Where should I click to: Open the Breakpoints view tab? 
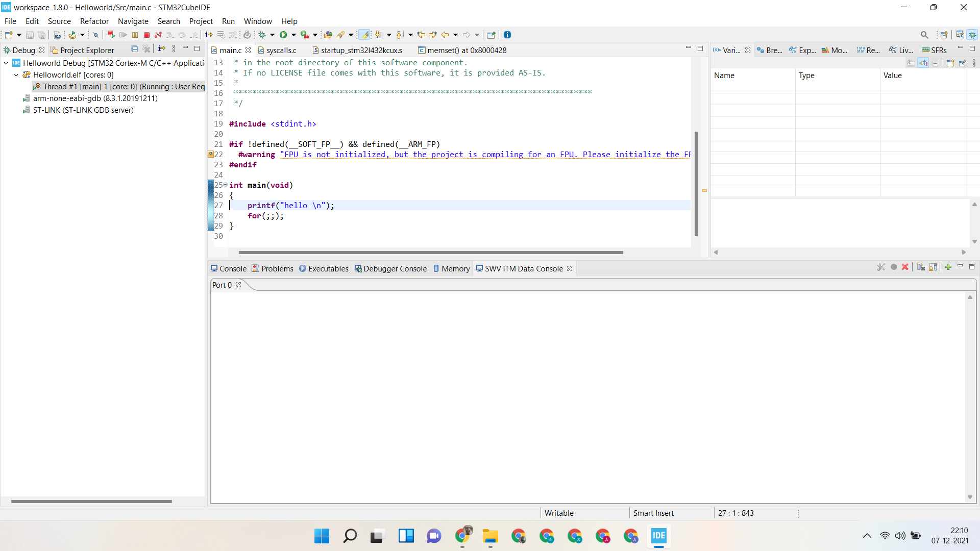tap(770, 50)
